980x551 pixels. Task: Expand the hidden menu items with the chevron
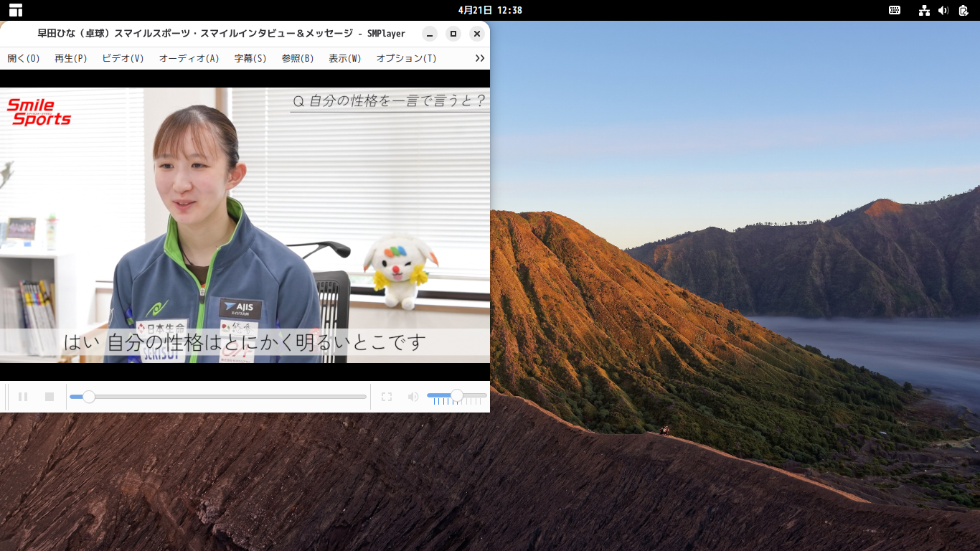pos(479,59)
